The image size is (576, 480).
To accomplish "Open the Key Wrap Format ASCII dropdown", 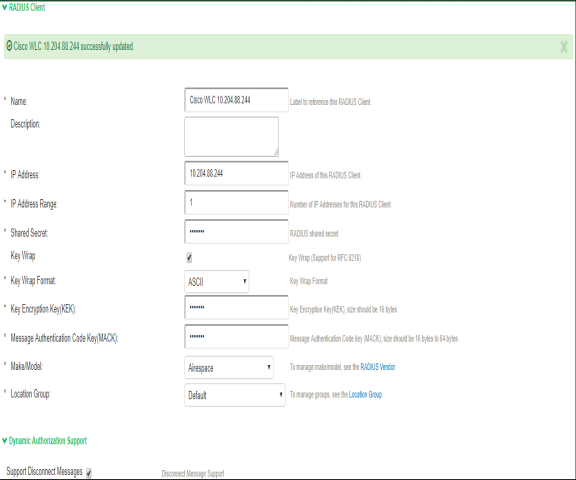I will coord(217,282).
